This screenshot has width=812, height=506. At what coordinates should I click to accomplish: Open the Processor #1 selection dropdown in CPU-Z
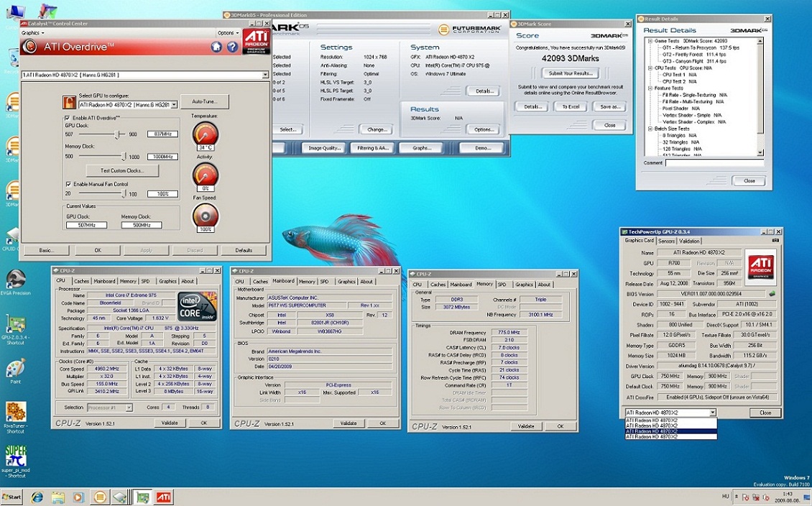pos(129,408)
